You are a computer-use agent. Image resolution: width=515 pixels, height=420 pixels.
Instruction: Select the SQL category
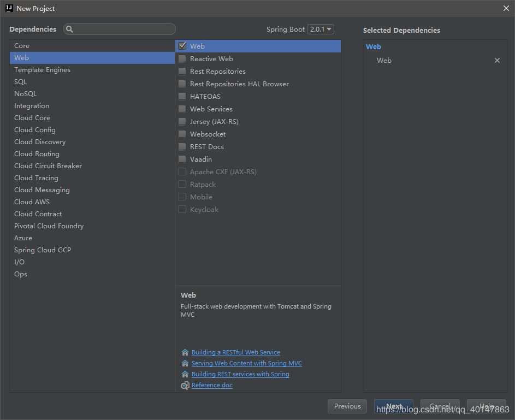pyautogui.click(x=20, y=82)
